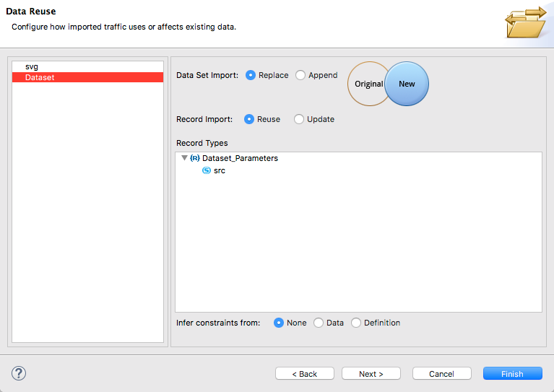Image resolution: width=554 pixels, height=392 pixels.
Task: Click the help question mark icon
Action: [19, 373]
